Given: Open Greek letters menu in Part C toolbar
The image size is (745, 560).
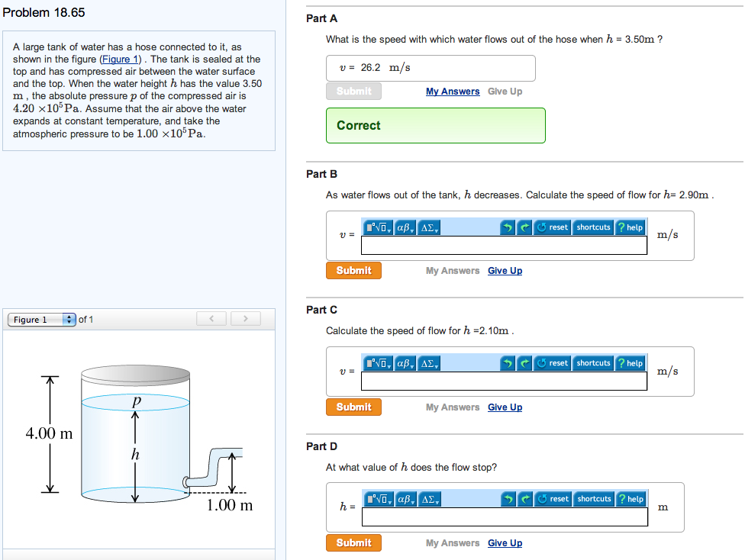Looking at the screenshot, I should [405, 363].
